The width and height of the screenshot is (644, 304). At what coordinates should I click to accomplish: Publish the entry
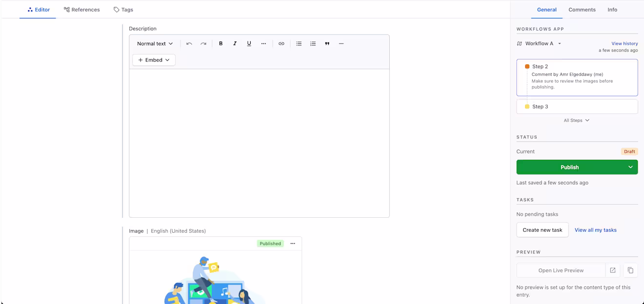click(x=569, y=167)
